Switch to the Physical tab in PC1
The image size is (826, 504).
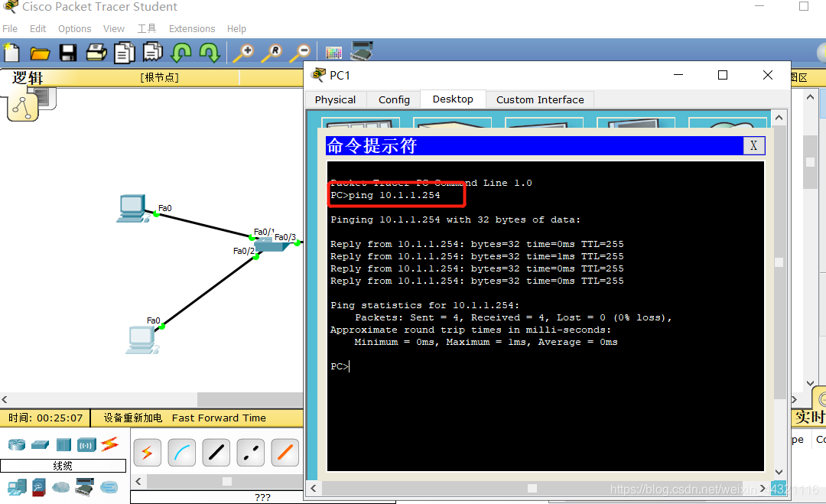click(x=336, y=99)
